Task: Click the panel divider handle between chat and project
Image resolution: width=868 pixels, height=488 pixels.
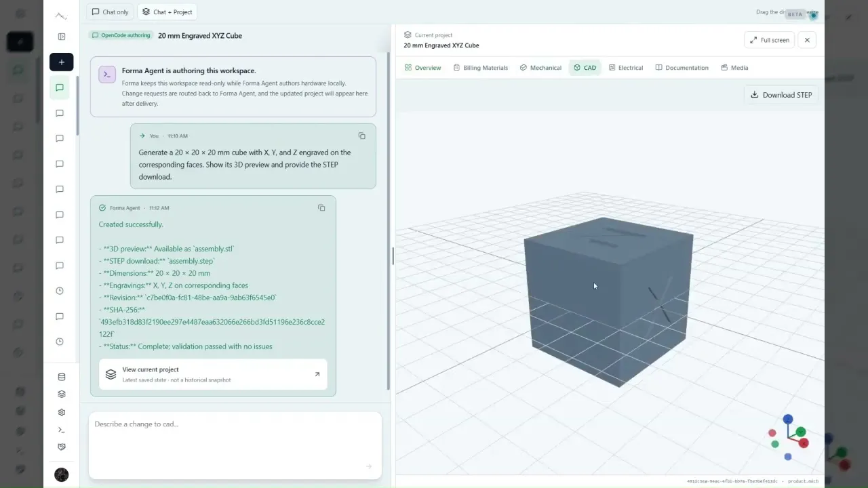Action: click(x=393, y=256)
